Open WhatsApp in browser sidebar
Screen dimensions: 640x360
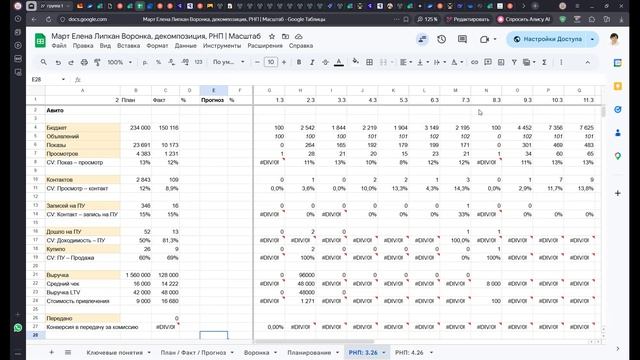(x=18, y=328)
